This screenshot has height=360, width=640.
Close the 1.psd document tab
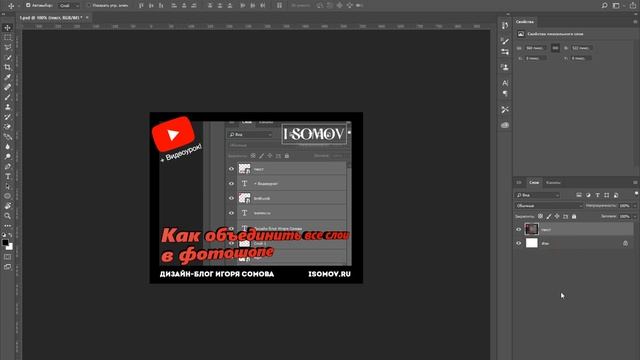pyautogui.click(x=87, y=18)
